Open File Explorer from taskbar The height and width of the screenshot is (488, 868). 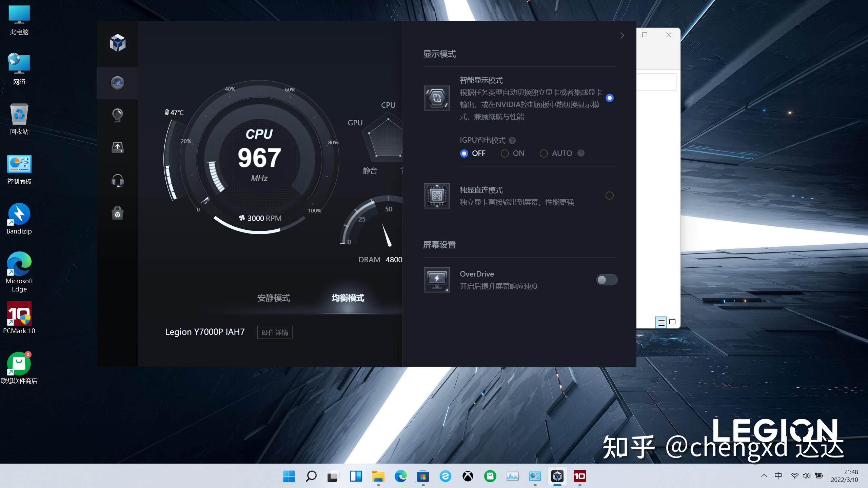pos(378,476)
